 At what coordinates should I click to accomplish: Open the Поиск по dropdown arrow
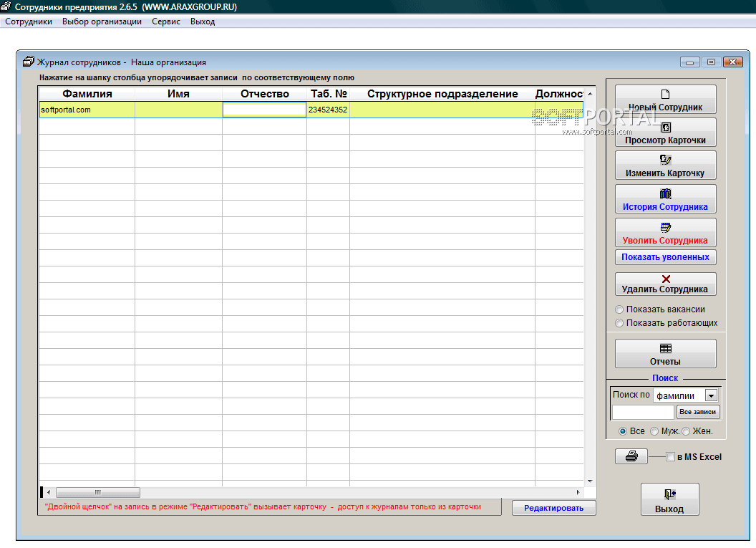pyautogui.click(x=711, y=396)
